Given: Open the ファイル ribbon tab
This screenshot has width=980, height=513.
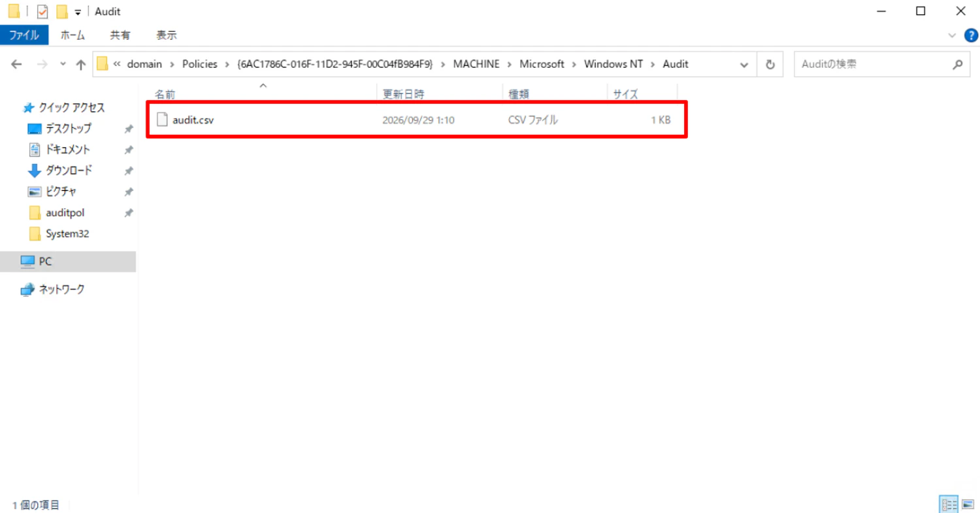Looking at the screenshot, I should click(x=24, y=35).
